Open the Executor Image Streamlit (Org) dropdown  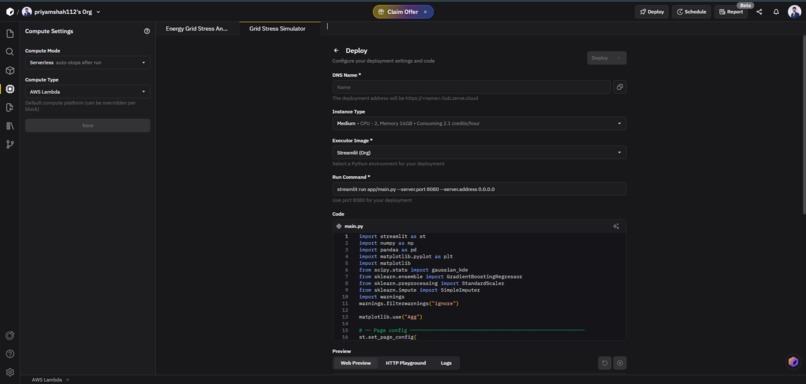tap(479, 153)
